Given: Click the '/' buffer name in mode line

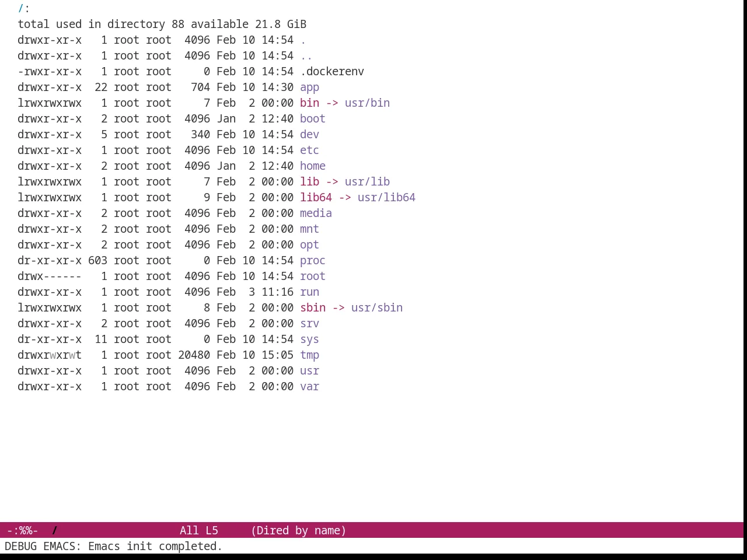Looking at the screenshot, I should [55, 530].
